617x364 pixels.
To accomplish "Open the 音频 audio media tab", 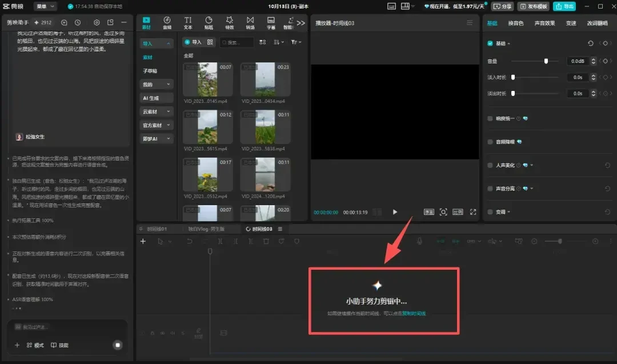I will [x=167, y=23].
